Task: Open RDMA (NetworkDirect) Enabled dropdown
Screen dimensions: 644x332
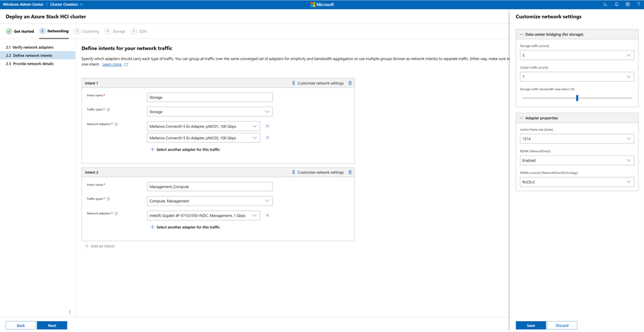Action: pos(577,160)
